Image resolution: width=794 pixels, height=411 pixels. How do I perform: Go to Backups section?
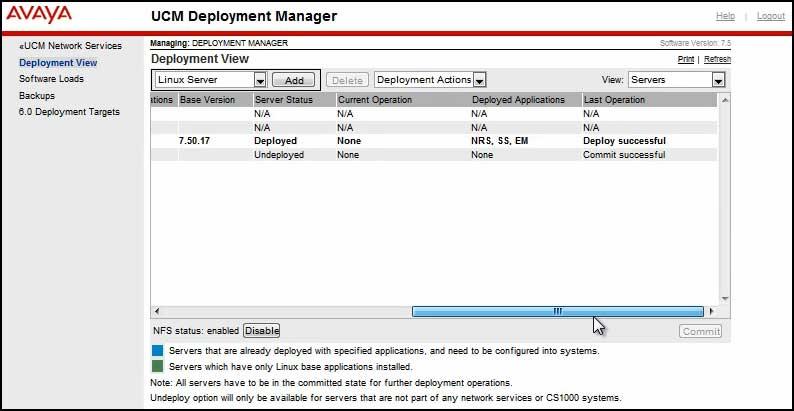(x=37, y=96)
